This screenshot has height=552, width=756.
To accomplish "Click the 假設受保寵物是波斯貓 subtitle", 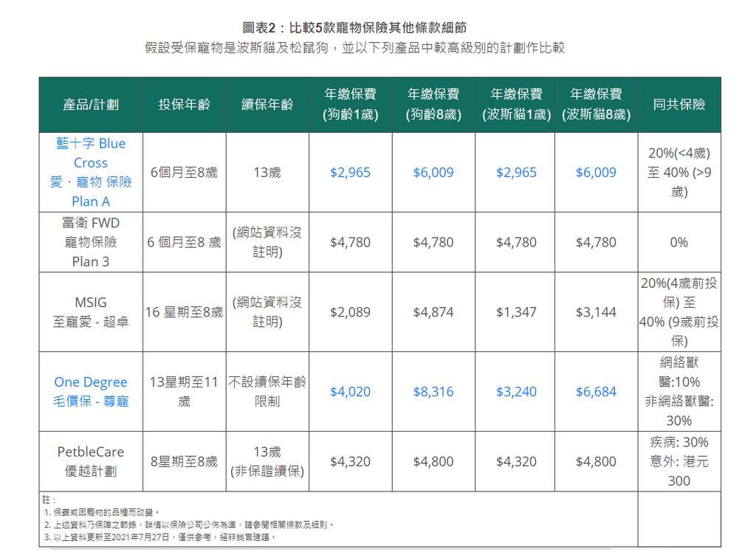I will point(354,48).
